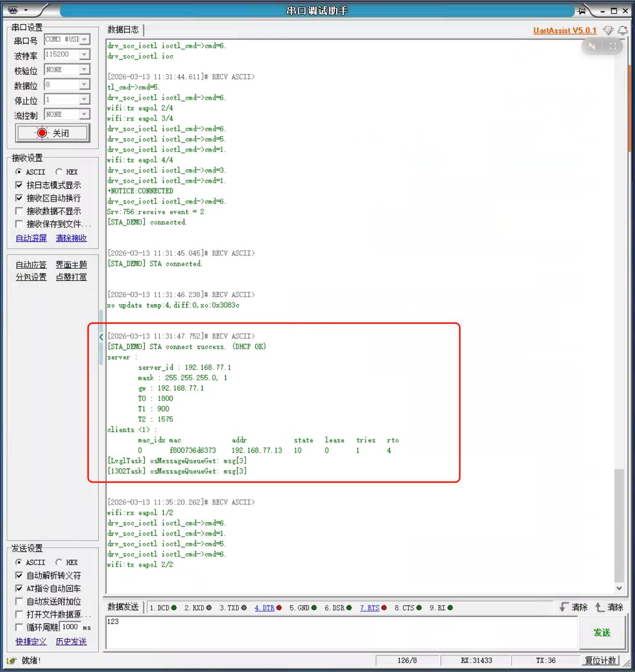
Task: Click the TXD status indicator light
Action: click(244, 608)
